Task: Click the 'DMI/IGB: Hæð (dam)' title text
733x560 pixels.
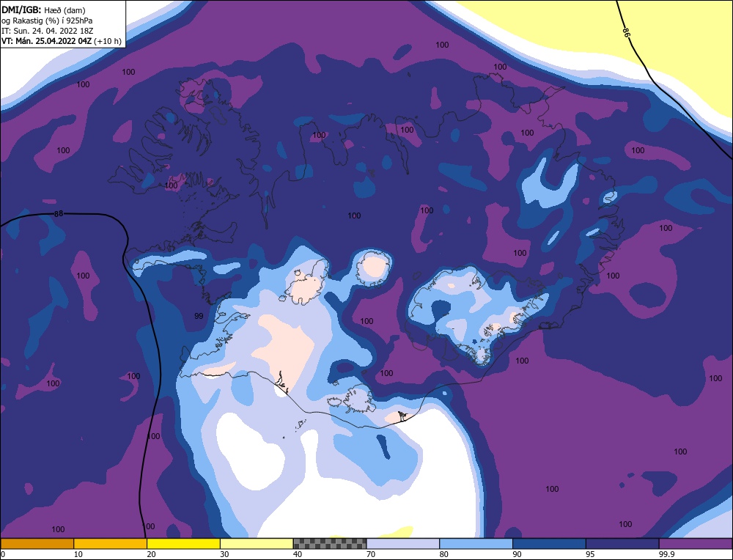Action: pos(43,10)
